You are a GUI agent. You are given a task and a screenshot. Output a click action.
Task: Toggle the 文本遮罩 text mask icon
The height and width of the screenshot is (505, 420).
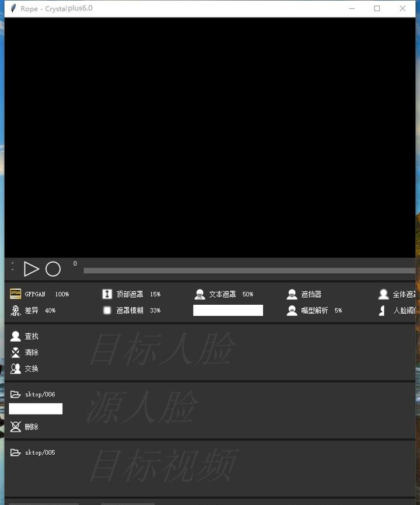(x=199, y=294)
